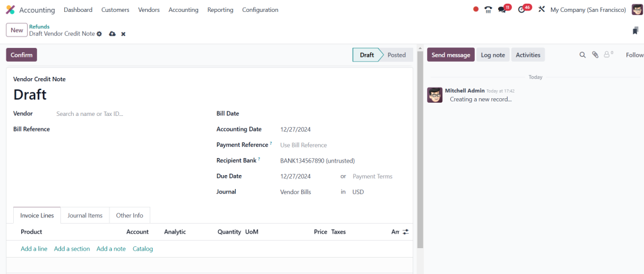This screenshot has width=644, height=274.
Task: Open the Configuration menu
Action: pyautogui.click(x=260, y=9)
